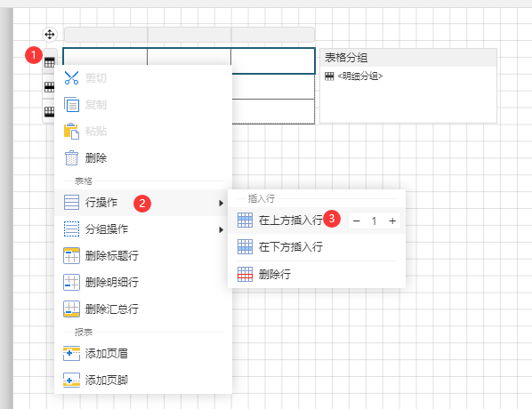Click the 删除明细行 icon
Screen dimensions: 532x409
coord(71,282)
